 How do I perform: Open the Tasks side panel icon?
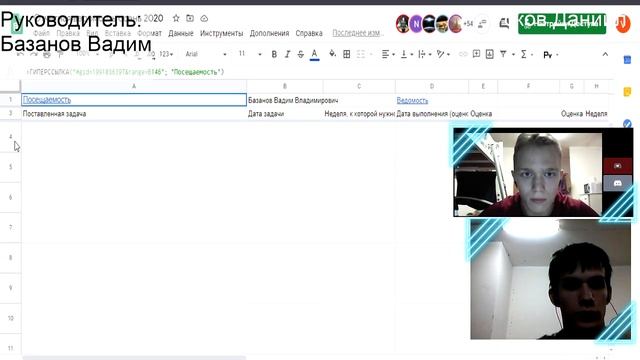pyautogui.click(x=627, y=123)
